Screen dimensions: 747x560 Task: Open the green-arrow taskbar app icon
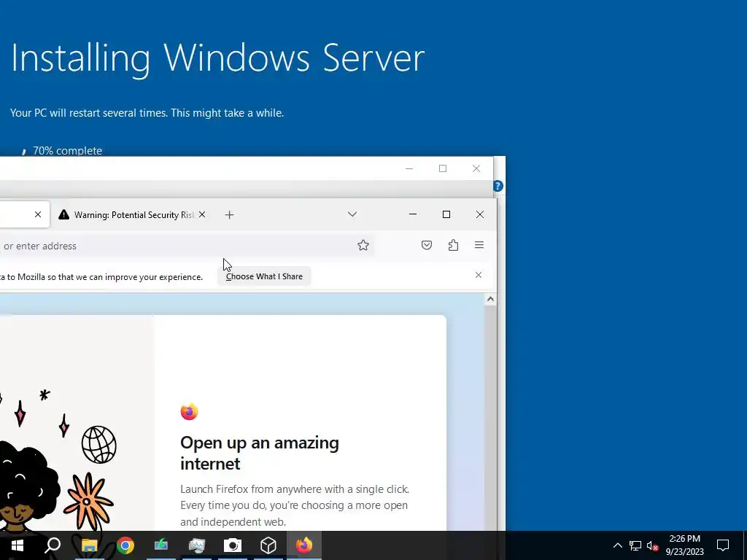tap(161, 545)
